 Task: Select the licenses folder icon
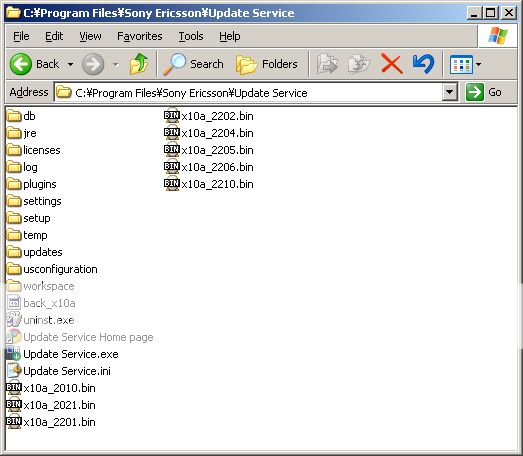pyautogui.click(x=14, y=149)
